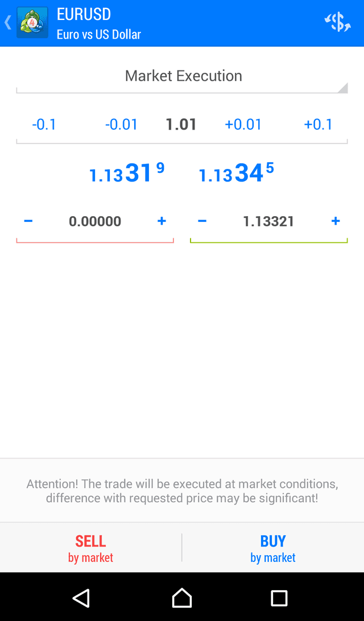This screenshot has width=364, height=621.
Task: Tap the minus icon beside Stop Loss field
Action: (x=28, y=221)
